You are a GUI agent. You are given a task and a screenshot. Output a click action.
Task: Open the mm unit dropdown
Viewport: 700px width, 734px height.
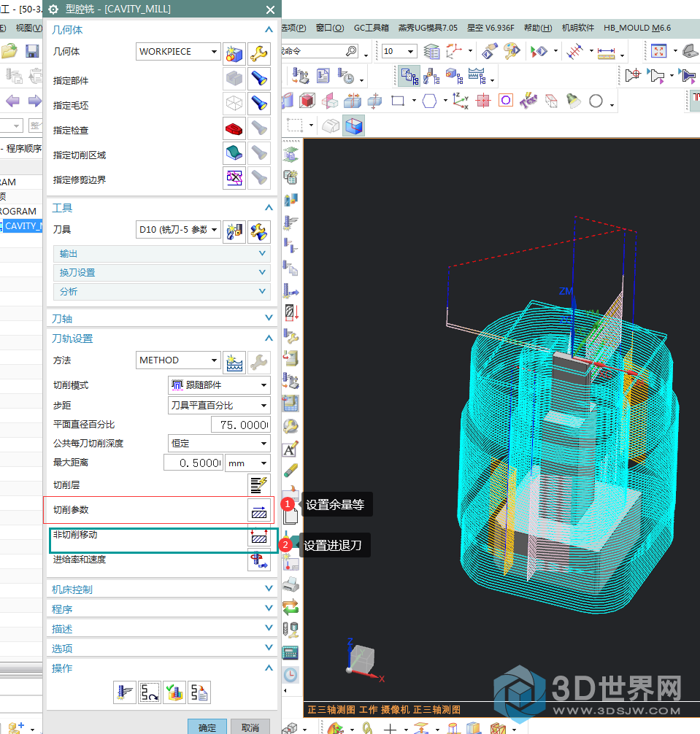click(264, 463)
